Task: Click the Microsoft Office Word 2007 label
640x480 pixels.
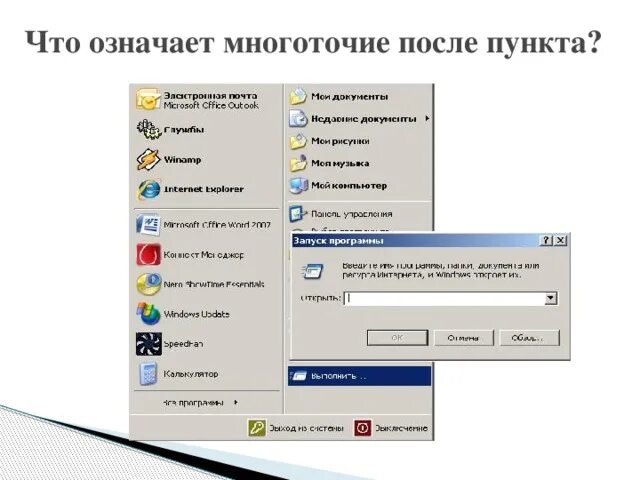Action: (x=217, y=225)
